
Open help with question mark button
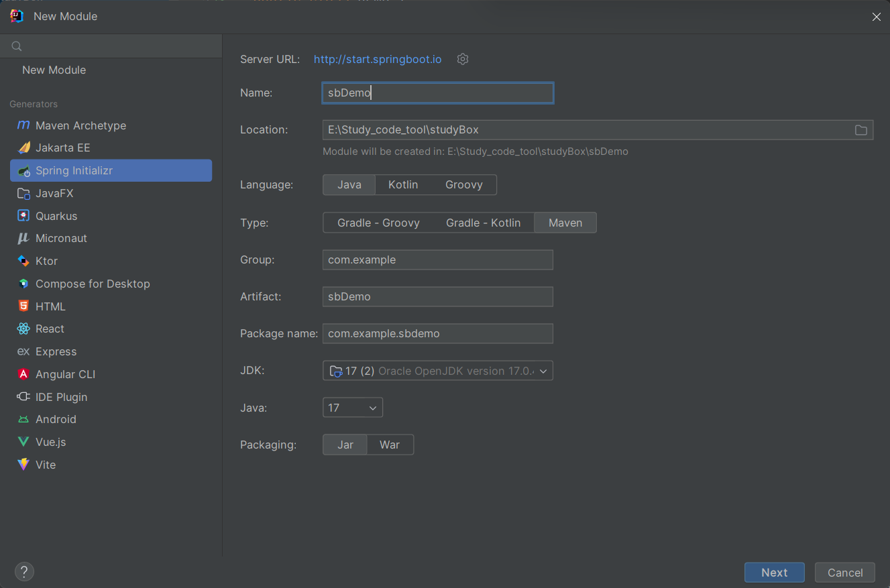24,572
